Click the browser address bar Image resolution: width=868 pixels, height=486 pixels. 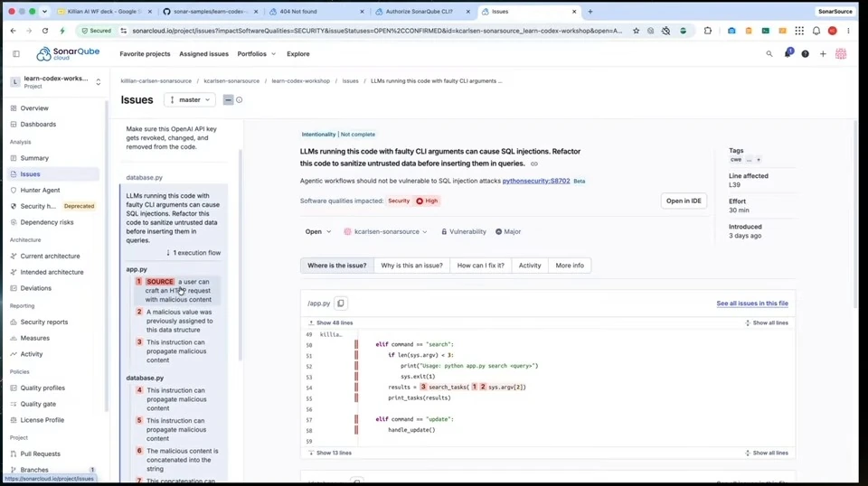tap(376, 31)
